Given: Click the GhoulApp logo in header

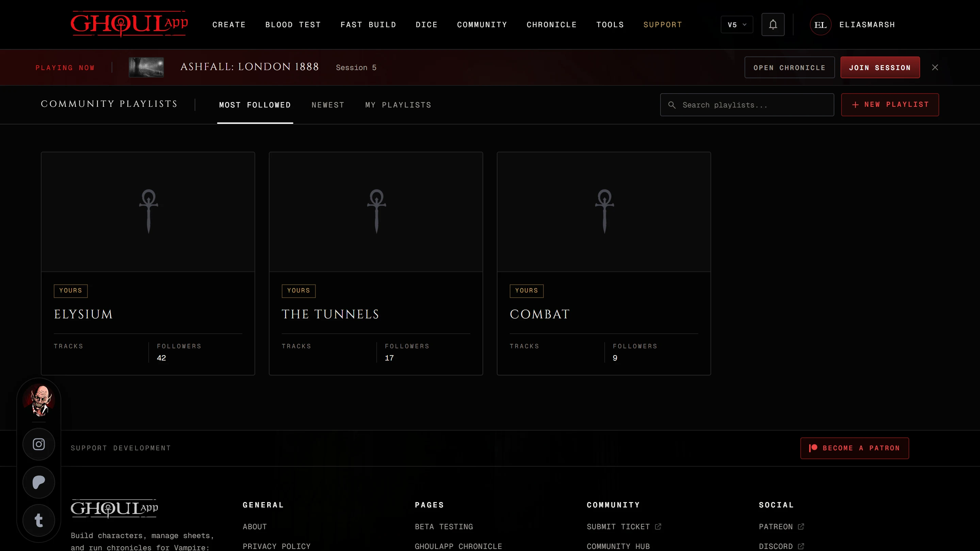Looking at the screenshot, I should (129, 24).
